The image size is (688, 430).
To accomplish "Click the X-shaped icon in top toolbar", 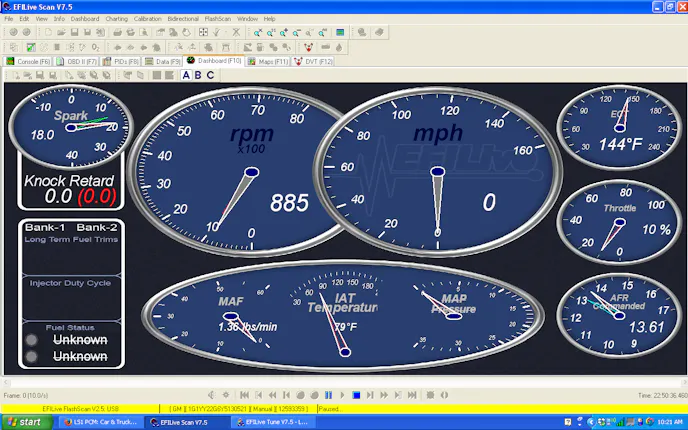I will coord(236,32).
